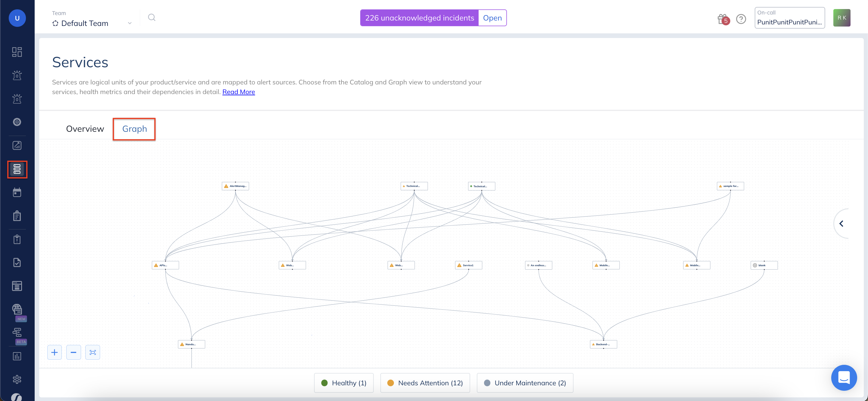Toggle the Needs Attention (12) filter
Image resolution: width=868 pixels, height=401 pixels.
[425, 383]
